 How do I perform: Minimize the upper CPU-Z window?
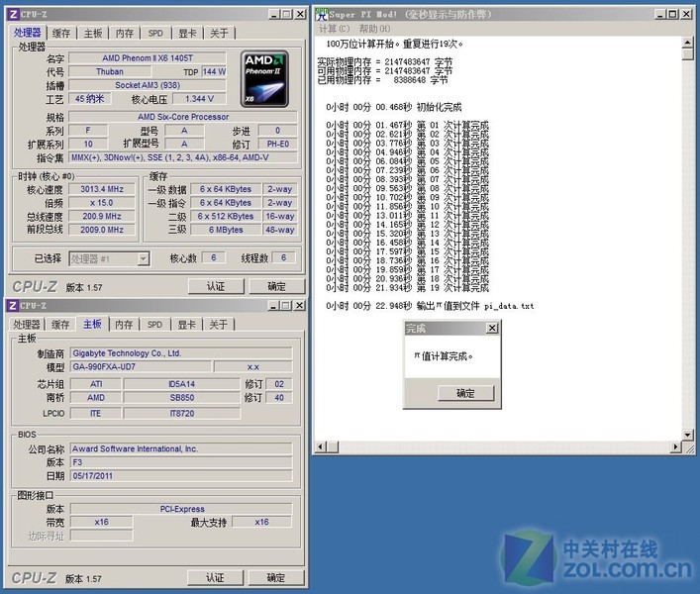pyautogui.click(x=274, y=14)
